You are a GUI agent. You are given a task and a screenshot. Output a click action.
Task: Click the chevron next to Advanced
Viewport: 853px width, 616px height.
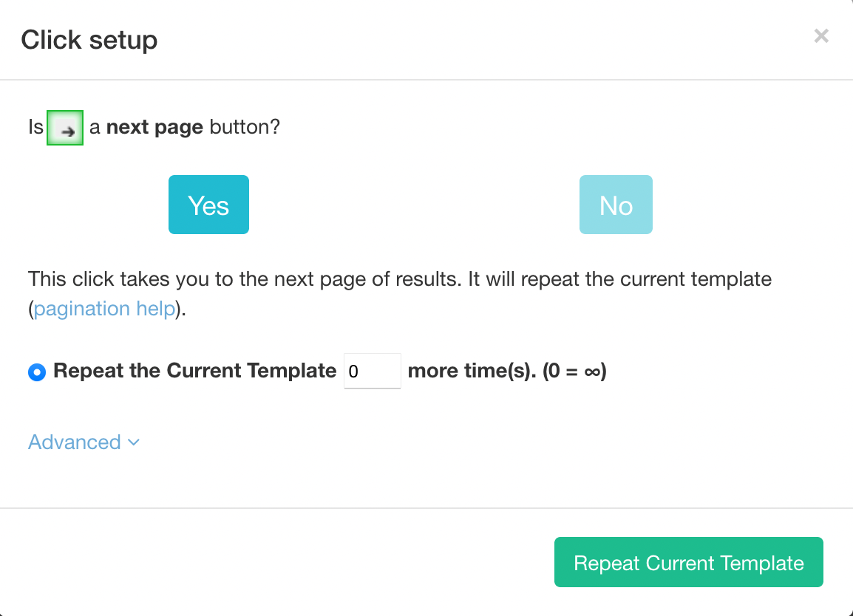point(134,442)
